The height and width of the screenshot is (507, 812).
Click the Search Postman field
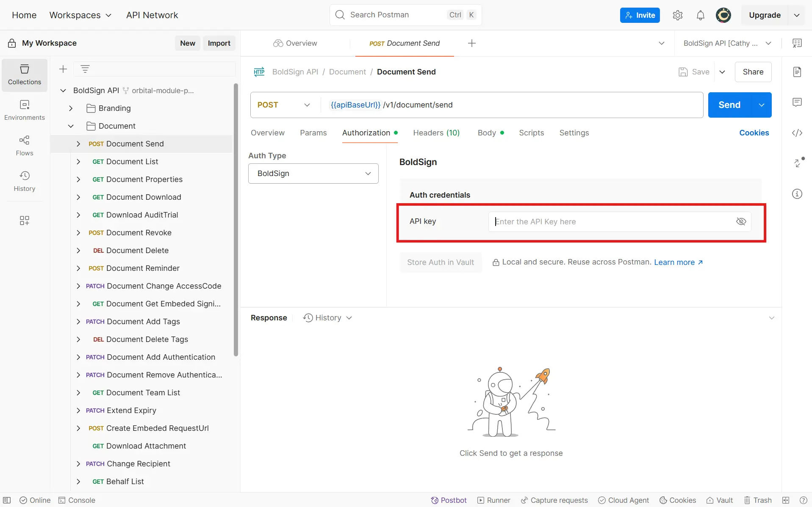coord(405,15)
